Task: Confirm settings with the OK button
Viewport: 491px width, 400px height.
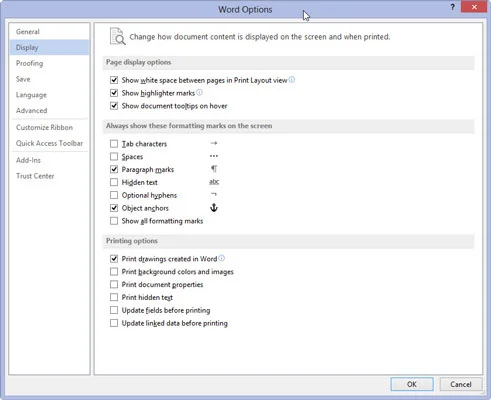Action: tap(412, 384)
